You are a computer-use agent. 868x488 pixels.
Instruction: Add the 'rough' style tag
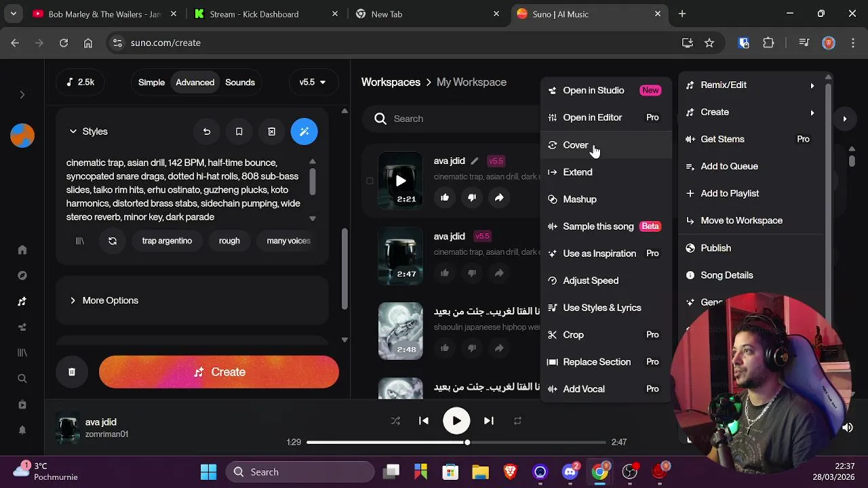tap(229, 241)
